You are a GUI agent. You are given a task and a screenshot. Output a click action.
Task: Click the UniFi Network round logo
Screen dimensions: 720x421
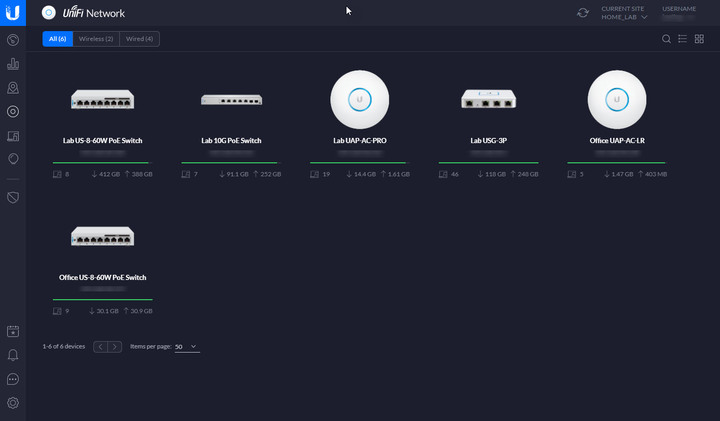49,13
